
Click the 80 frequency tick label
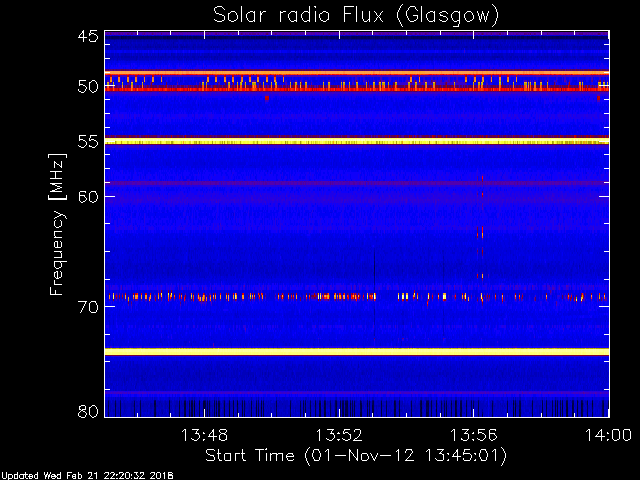(x=88, y=411)
